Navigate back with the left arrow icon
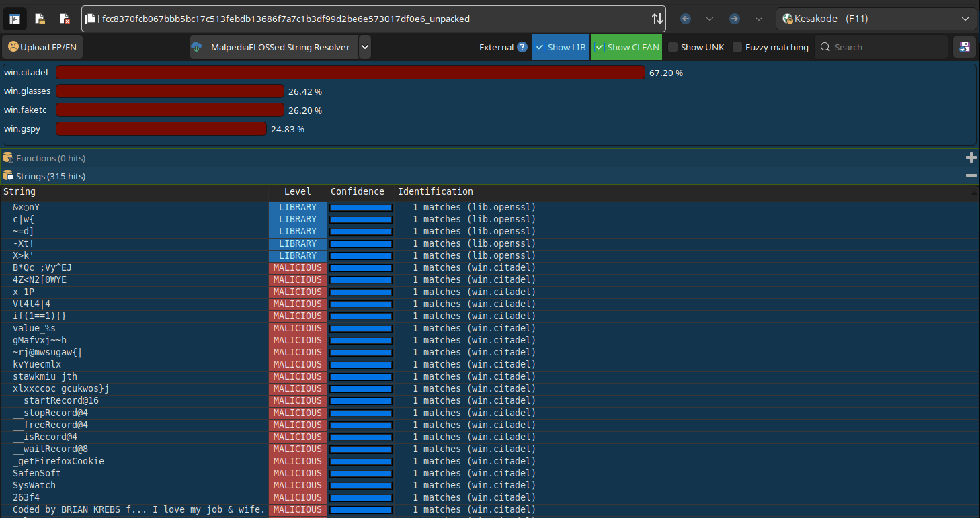The height and width of the screenshot is (518, 980). (x=686, y=19)
